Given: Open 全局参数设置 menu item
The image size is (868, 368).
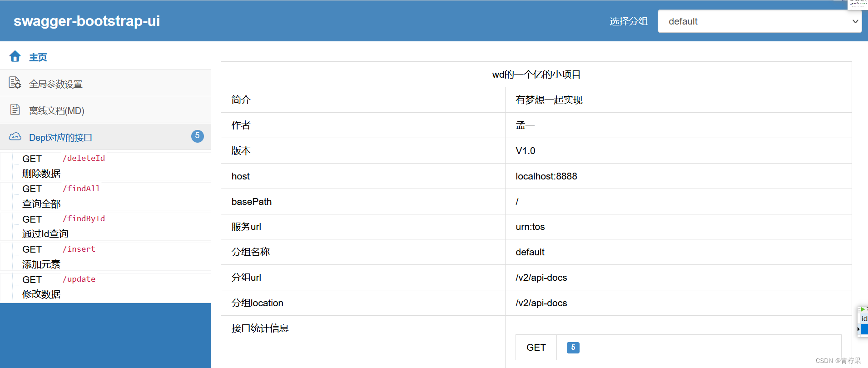Looking at the screenshot, I should (105, 83).
